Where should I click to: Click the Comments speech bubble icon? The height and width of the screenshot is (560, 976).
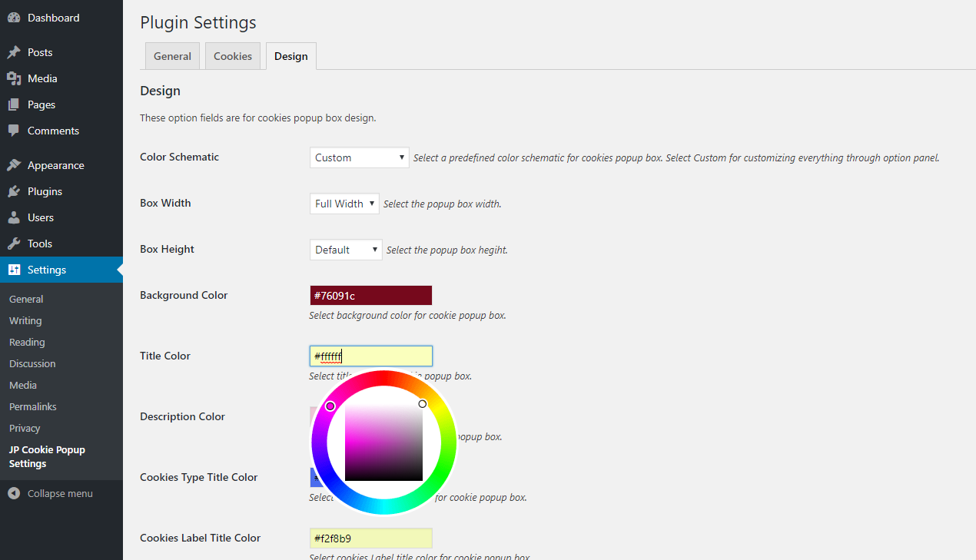[14, 131]
